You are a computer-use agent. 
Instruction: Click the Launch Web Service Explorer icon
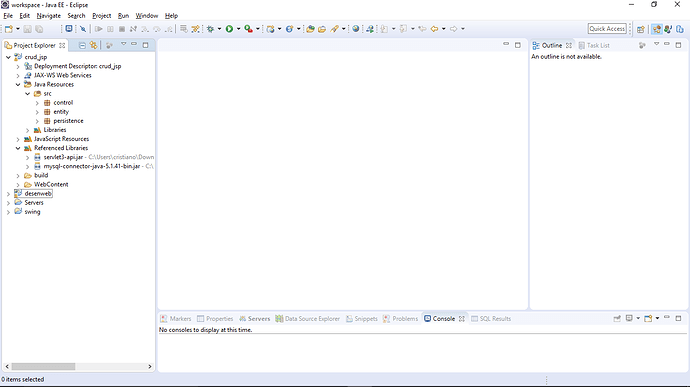click(x=370, y=29)
